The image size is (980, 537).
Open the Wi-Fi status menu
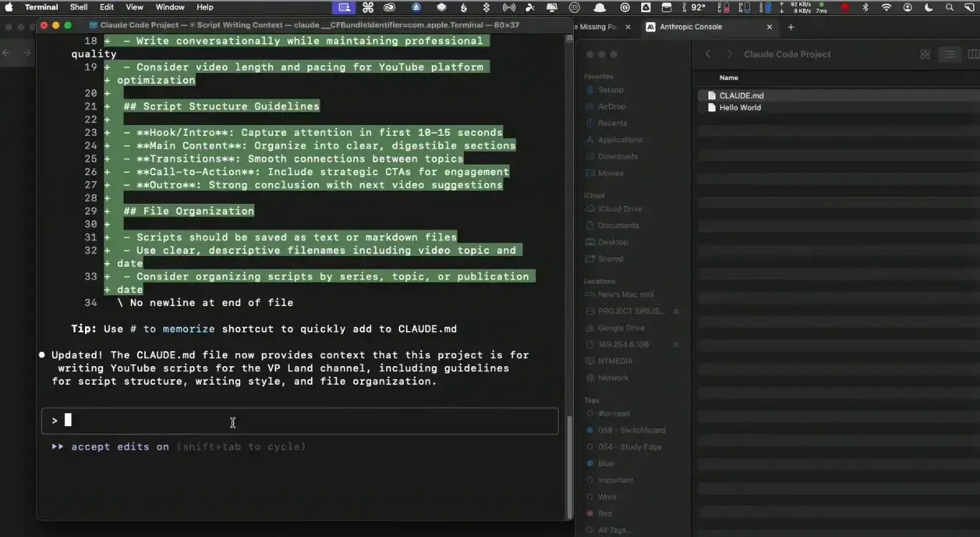click(886, 7)
